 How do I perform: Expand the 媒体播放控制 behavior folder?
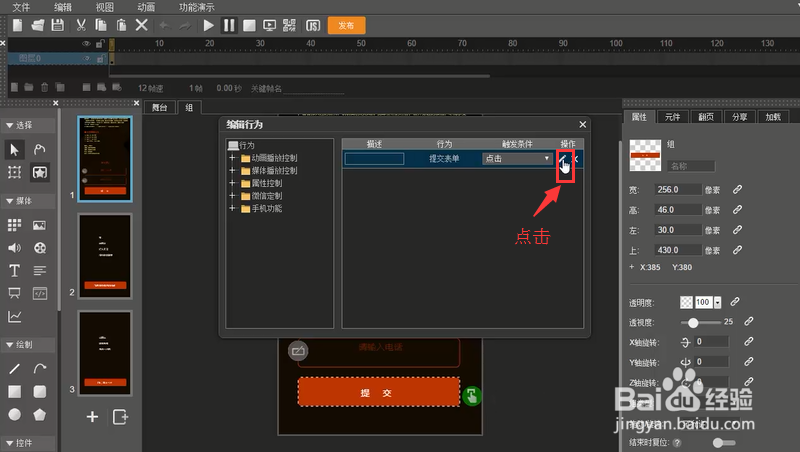(x=232, y=170)
